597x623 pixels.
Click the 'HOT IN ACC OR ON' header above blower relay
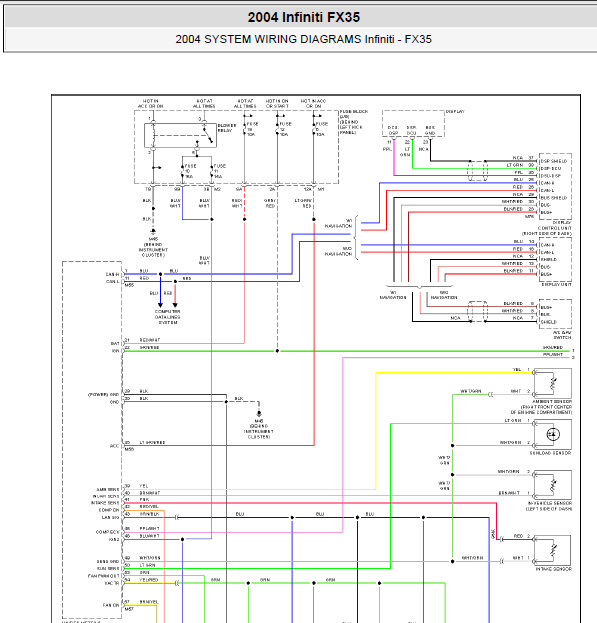pos(151,104)
